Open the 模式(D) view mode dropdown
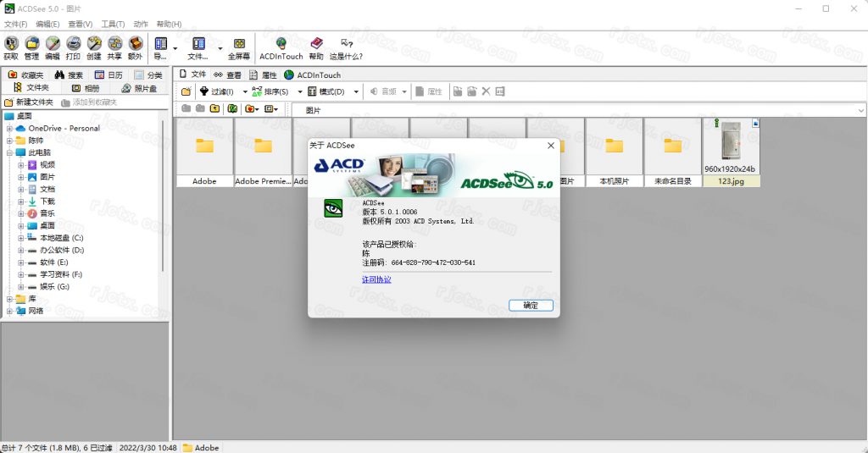 point(331,91)
